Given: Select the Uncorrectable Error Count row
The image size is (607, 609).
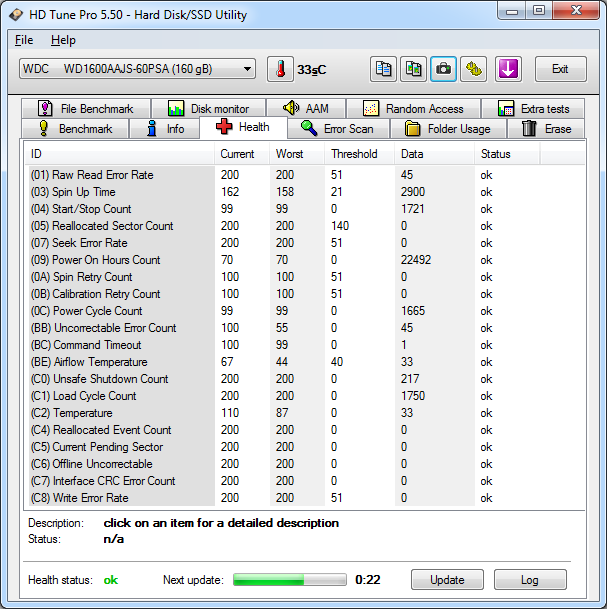Looking at the screenshot, I should (x=306, y=328).
